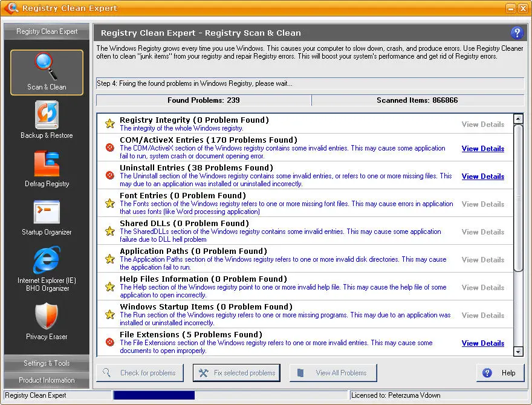532x405 pixels.
Task: Minimize the Registry Clean Expert window
Action: click(511, 8)
